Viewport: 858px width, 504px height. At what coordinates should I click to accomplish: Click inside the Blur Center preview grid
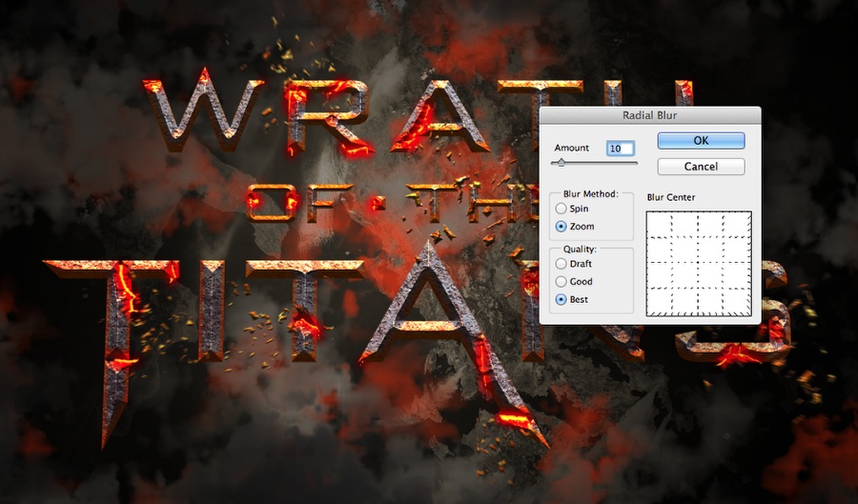click(699, 264)
